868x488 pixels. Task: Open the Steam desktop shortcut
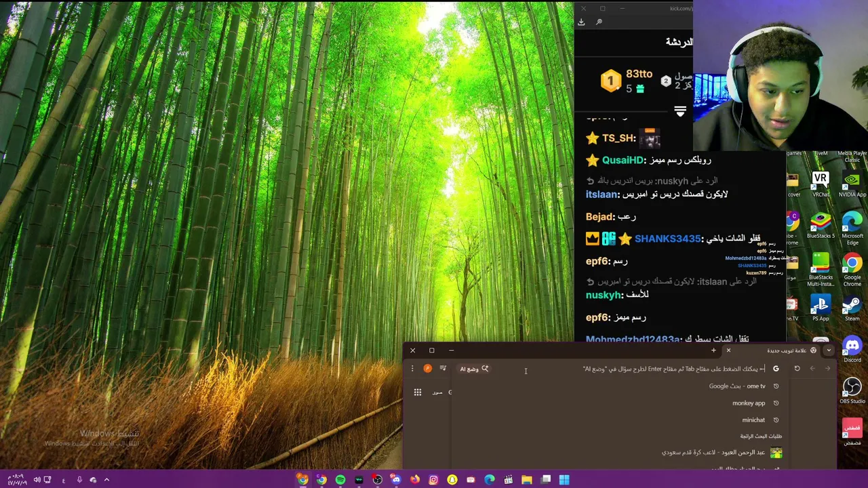852,308
